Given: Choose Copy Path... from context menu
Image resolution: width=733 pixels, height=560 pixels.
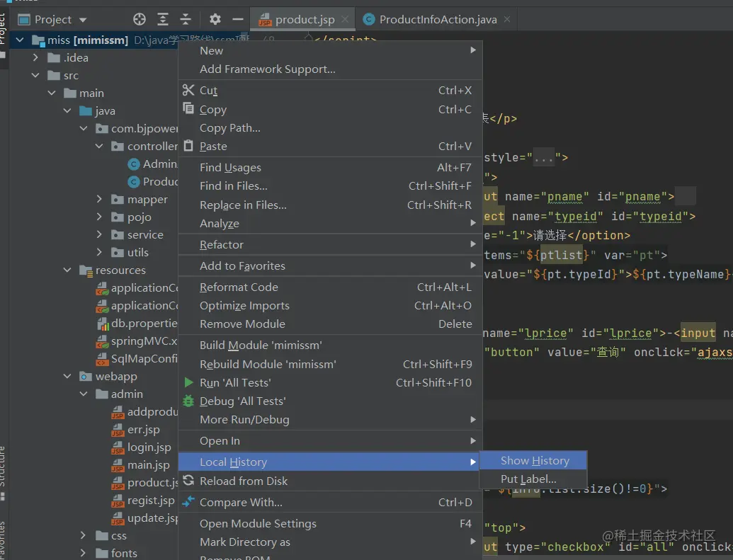Looking at the screenshot, I should [330, 127].
